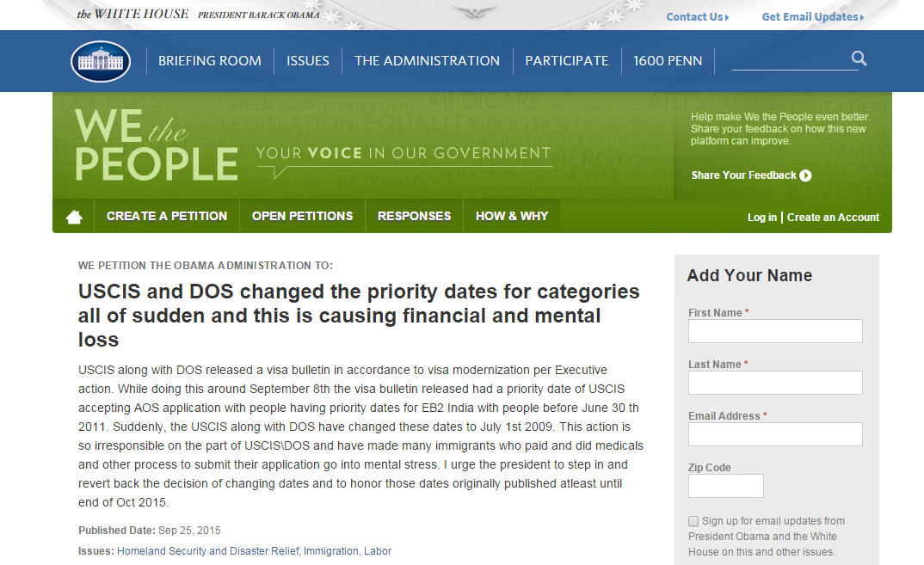Viewport: 924px width, 565px height.
Task: Open the Briefing Room menu
Action: click(210, 61)
